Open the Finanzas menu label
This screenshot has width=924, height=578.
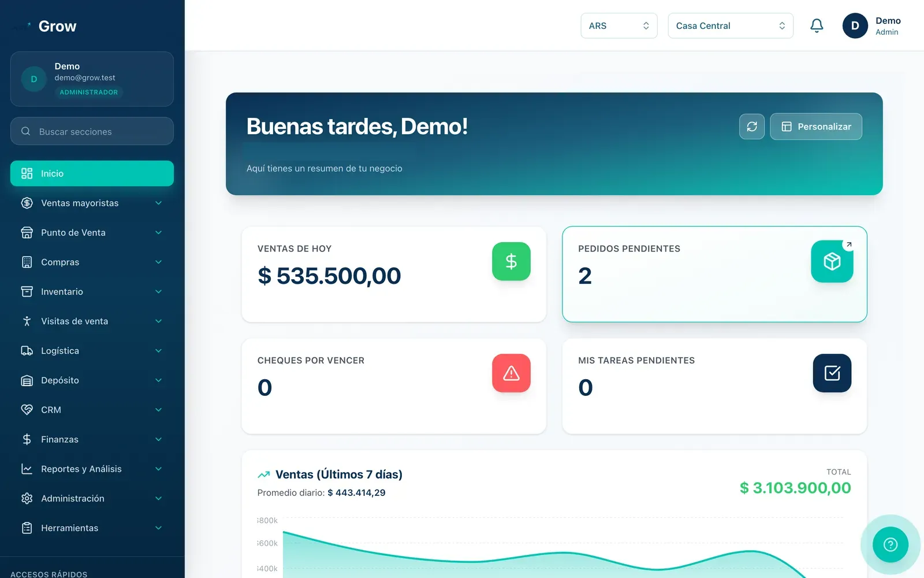[59, 439]
